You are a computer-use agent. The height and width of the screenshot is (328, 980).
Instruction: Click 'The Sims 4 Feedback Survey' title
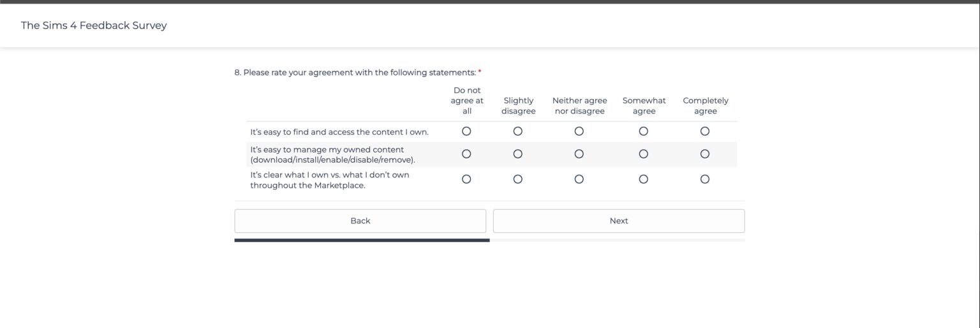(94, 26)
